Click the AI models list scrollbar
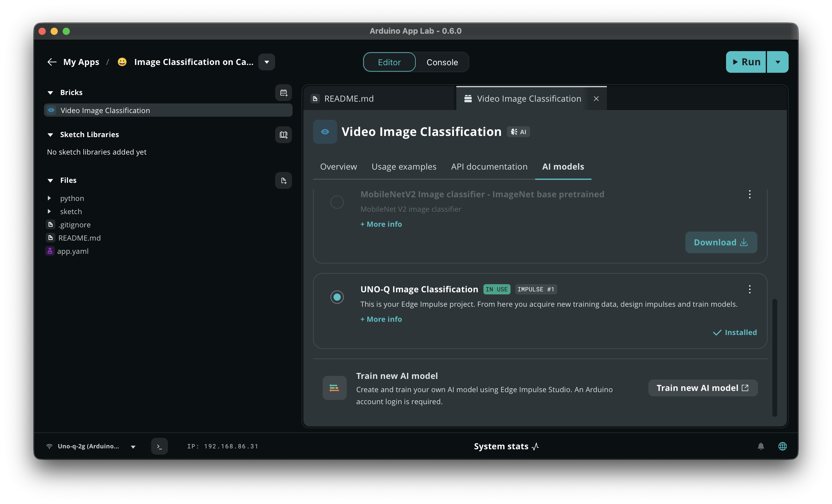 [x=775, y=358]
